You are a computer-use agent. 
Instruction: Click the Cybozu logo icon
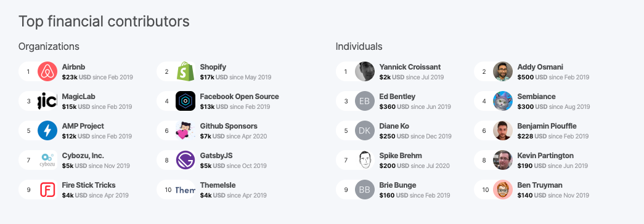pyautogui.click(x=47, y=160)
